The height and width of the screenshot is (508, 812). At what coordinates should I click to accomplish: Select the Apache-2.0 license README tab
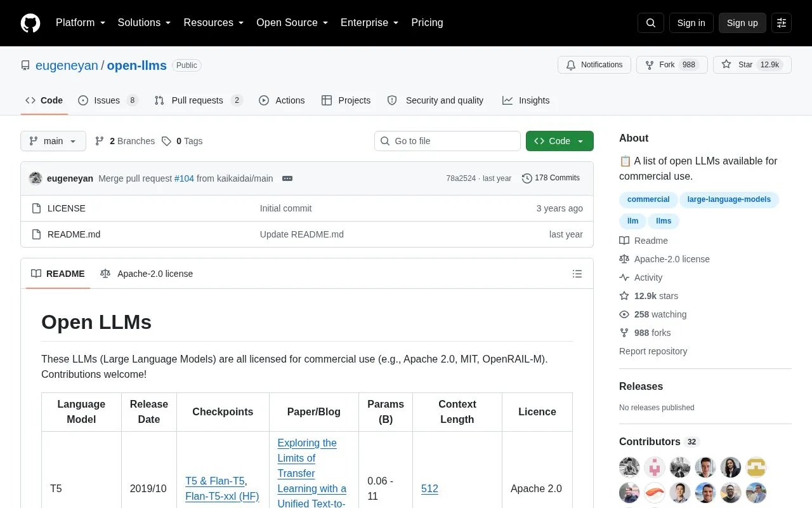[x=147, y=274]
